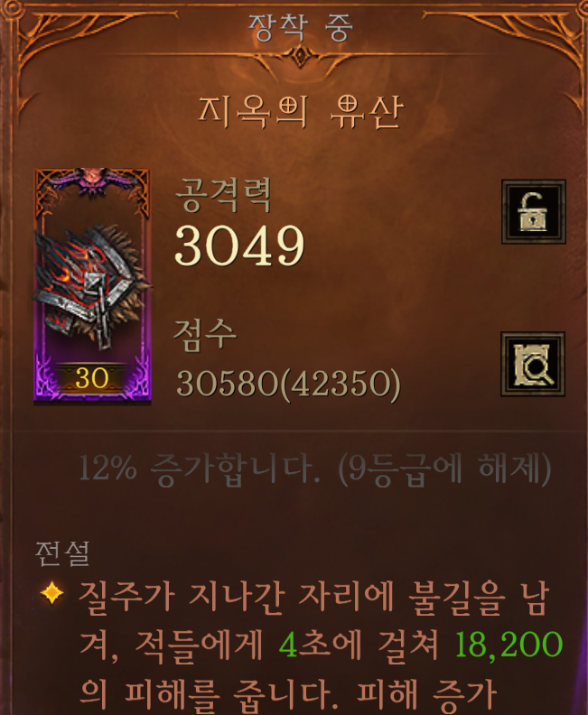
Task: Click the greyed 12% 증가합니다 locked bonus text
Action: (200, 469)
